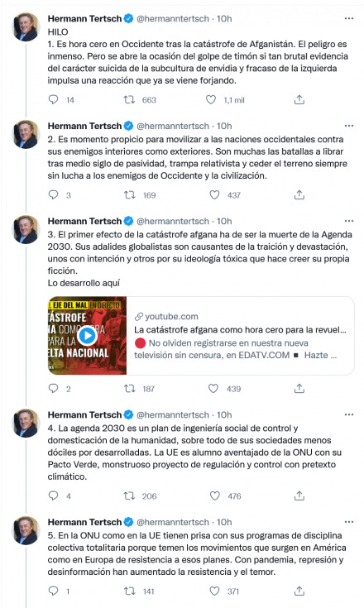The image size is (364, 608).
Task: Open Hermann Tertsch's avatar on the fifth tweet
Action: click(26, 530)
